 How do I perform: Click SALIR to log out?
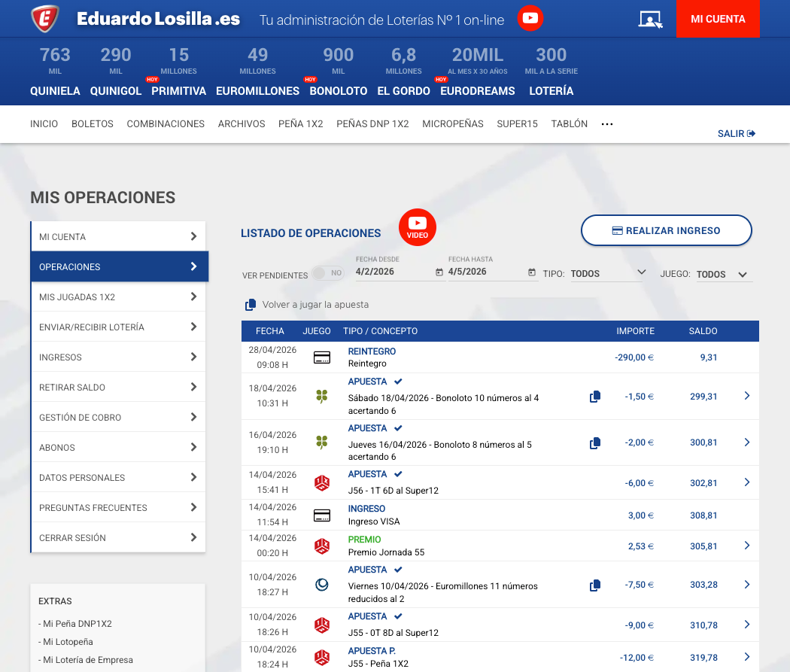[737, 133]
